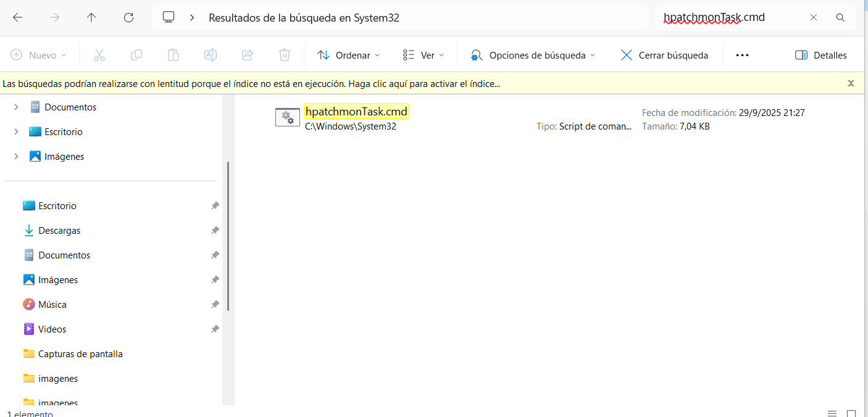Viewport: 868px width, 417px height.
Task: Click the pin icon next to Música
Action: (x=215, y=304)
